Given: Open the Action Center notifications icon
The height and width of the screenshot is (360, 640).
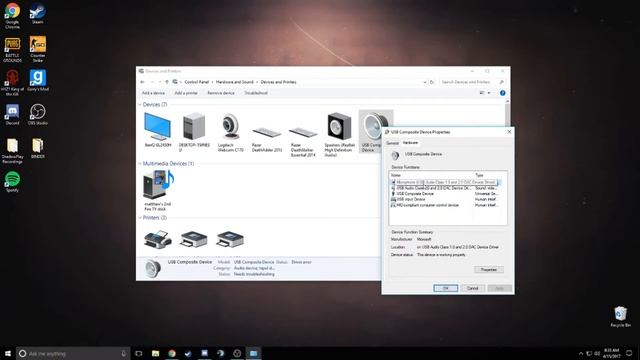Looking at the screenshot, I should pos(629,353).
